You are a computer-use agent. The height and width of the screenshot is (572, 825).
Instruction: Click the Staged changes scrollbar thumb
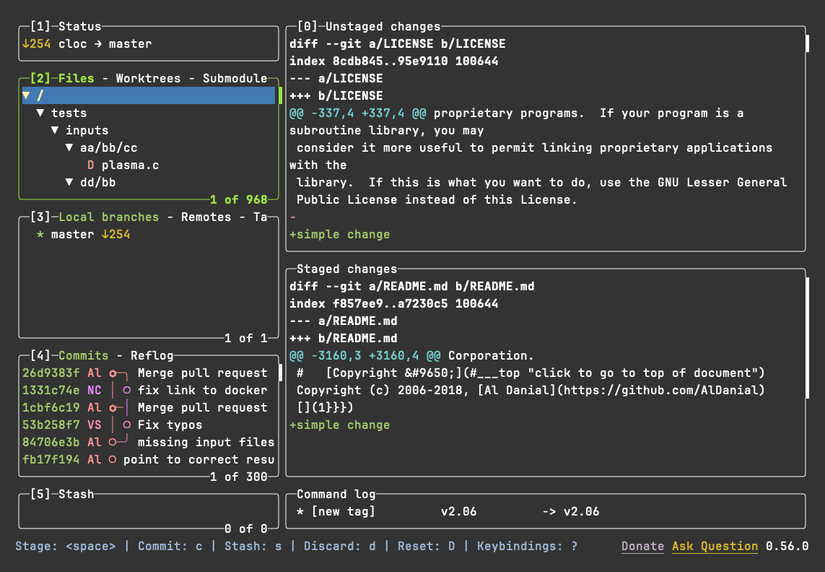(807, 338)
